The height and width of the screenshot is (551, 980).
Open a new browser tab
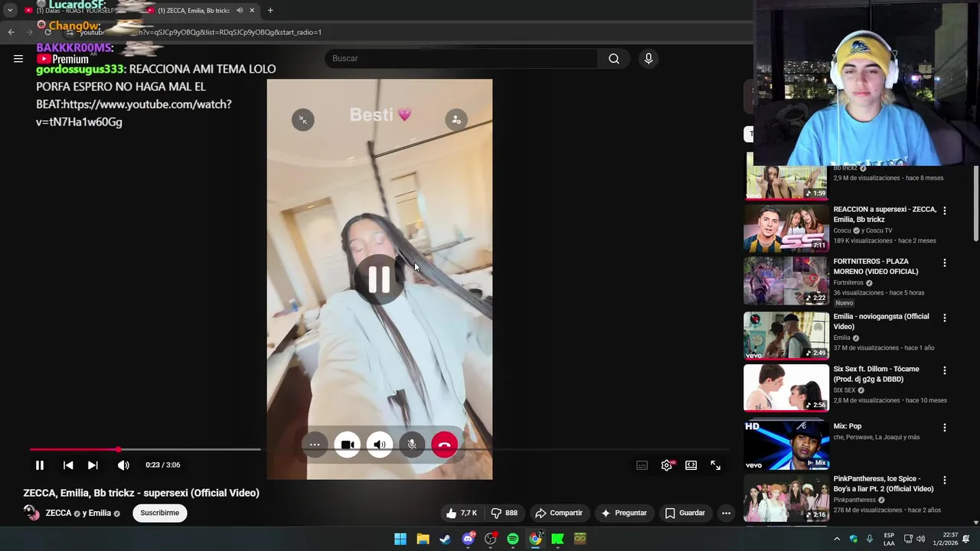tap(270, 11)
